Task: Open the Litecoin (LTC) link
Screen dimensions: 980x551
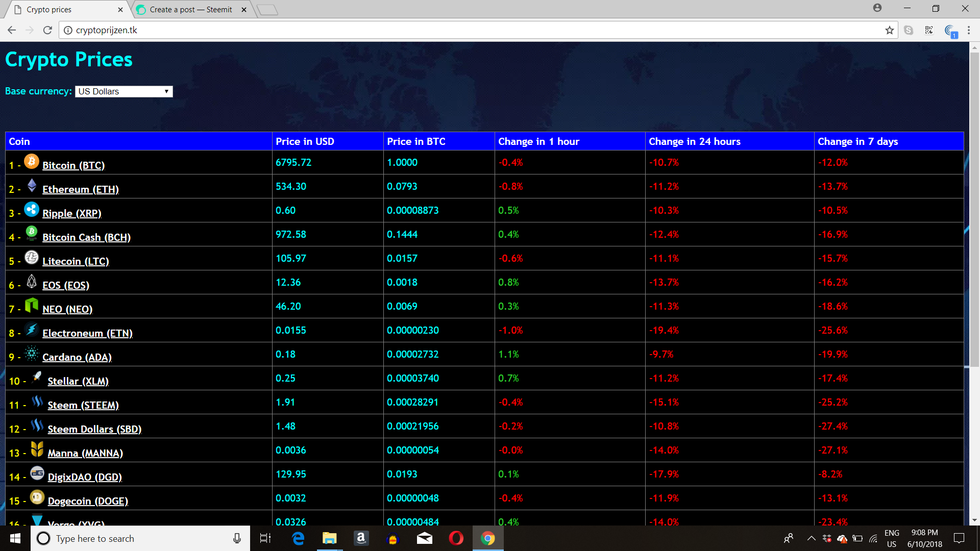Action: click(x=76, y=261)
